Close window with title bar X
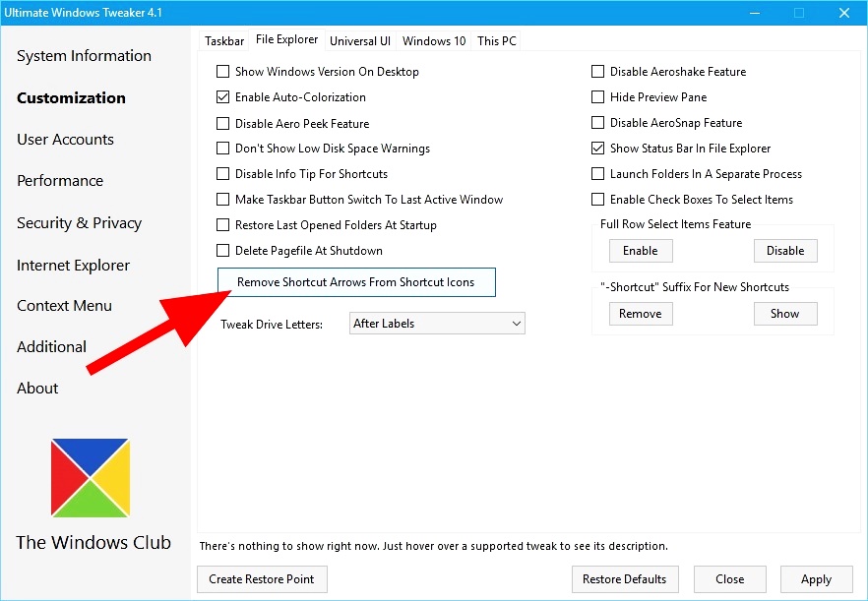868x601 pixels. 843,13
